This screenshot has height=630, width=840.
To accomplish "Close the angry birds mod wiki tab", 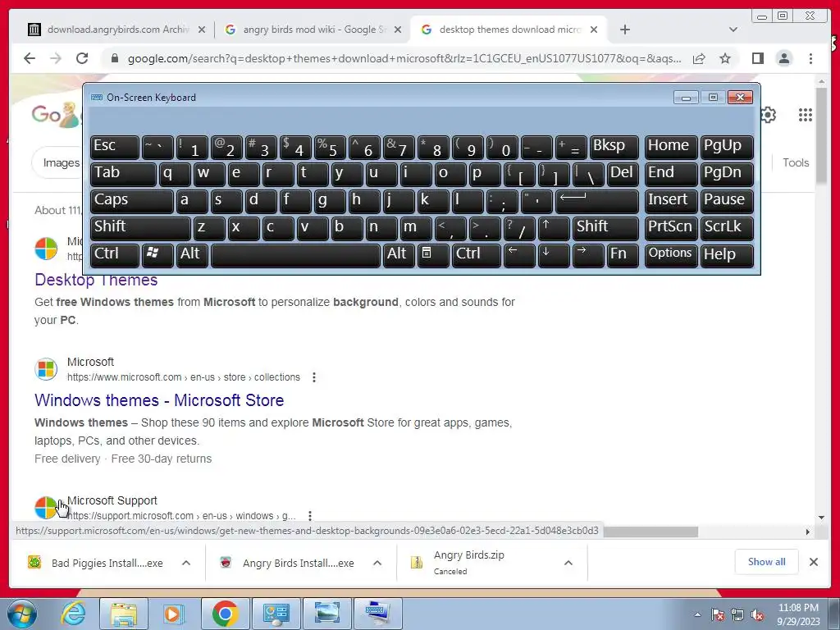I will [x=398, y=30].
